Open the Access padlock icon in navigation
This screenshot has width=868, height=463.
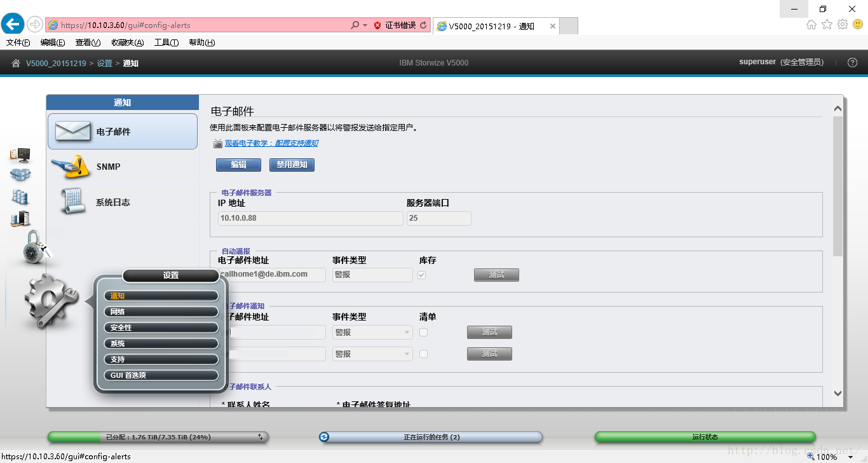(35, 247)
